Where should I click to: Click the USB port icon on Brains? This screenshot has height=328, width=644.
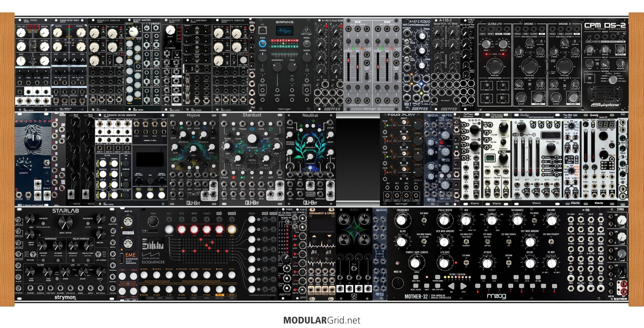(x=262, y=30)
